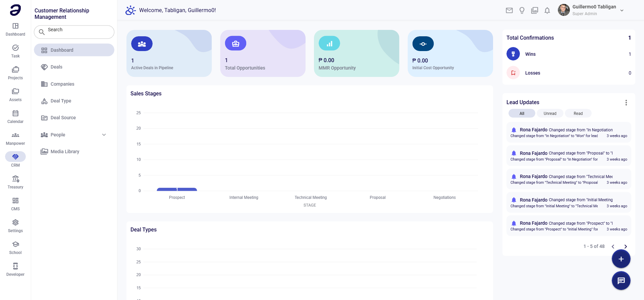Open the Dashboard module in left rail

pos(15,30)
